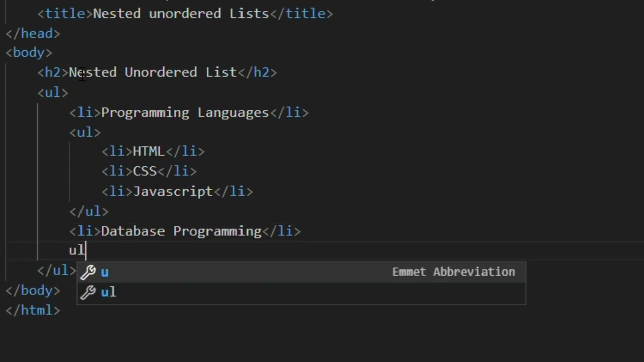Select the 'u' Emmet abbreviation suggestion

tap(301, 272)
